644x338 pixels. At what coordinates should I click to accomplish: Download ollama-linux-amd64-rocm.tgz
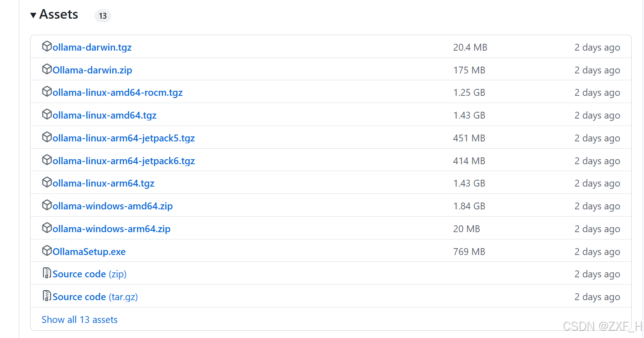click(117, 93)
